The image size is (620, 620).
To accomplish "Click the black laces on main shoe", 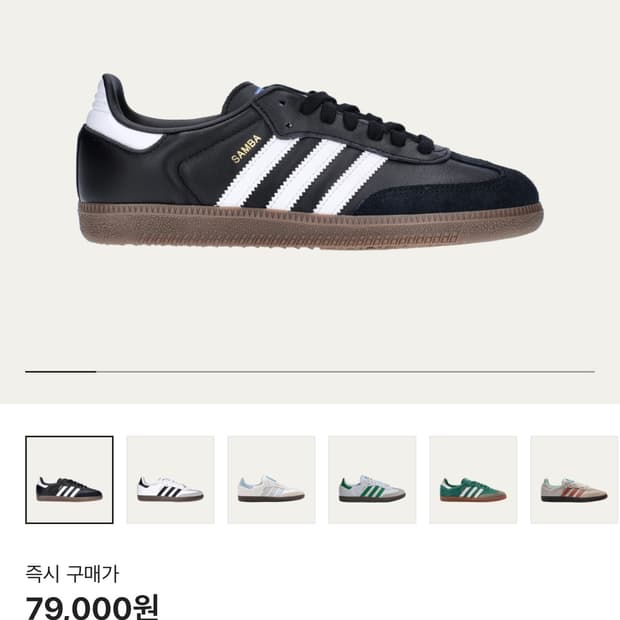I will 362,119.
